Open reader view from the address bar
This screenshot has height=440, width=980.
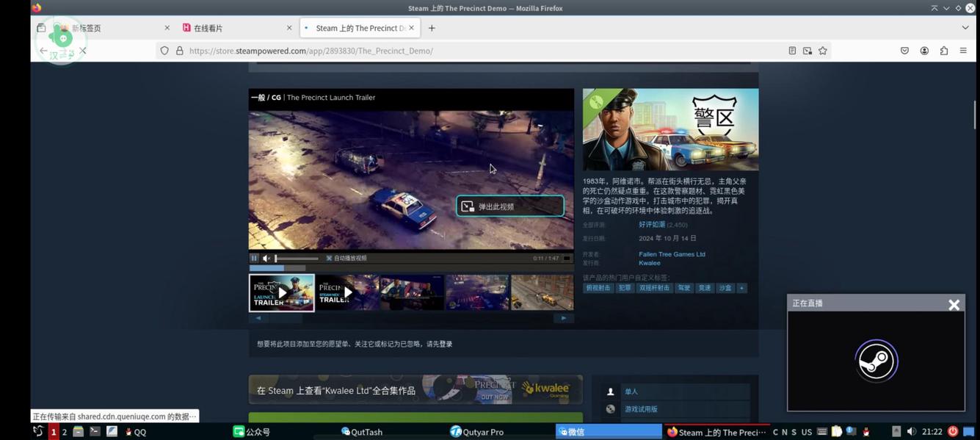click(x=792, y=51)
